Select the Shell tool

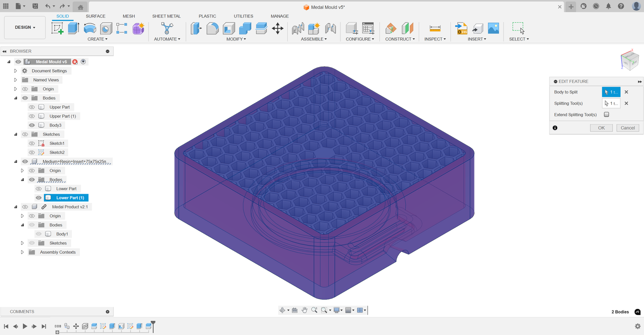point(229,28)
